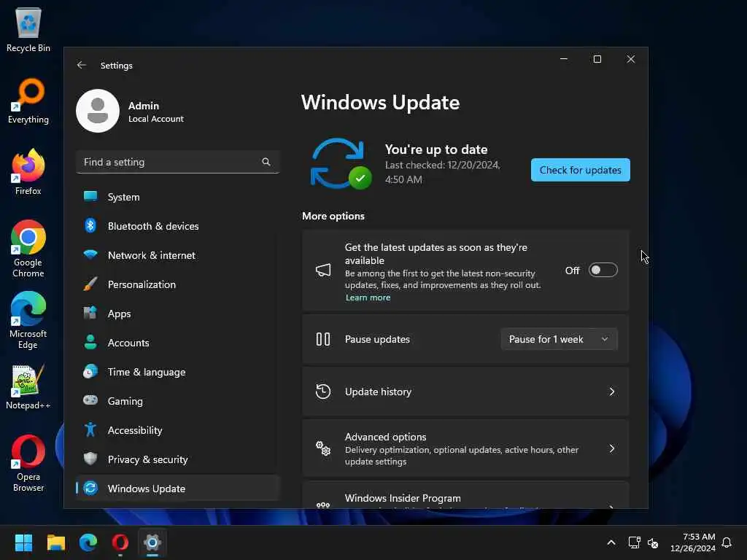
Task: Click Pause updates label
Action: pyautogui.click(x=377, y=339)
